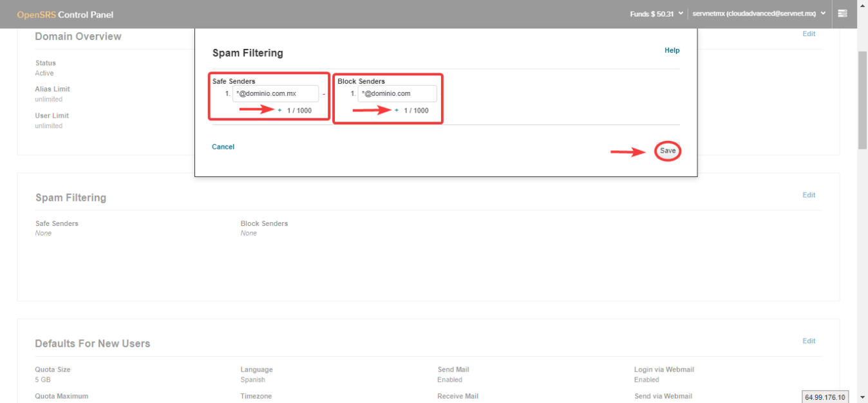The width and height of the screenshot is (868, 403).
Task: Click the Defaults For New Users heading
Action: tap(93, 344)
